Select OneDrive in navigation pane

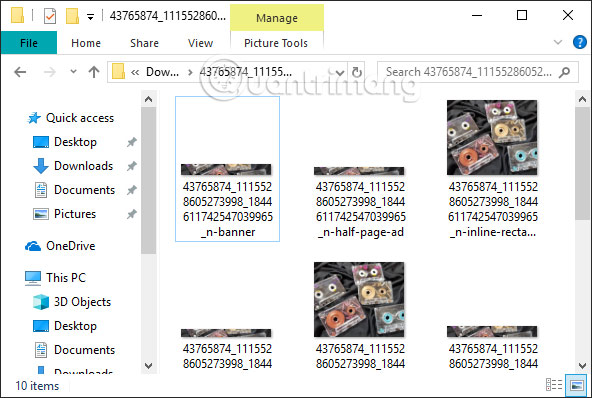coord(60,246)
